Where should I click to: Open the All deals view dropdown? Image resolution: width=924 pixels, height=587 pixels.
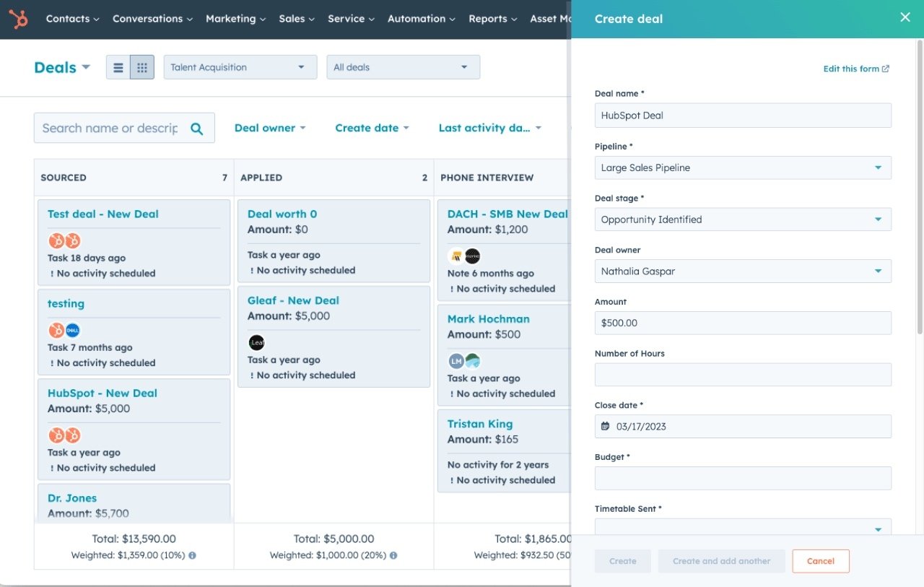(403, 66)
